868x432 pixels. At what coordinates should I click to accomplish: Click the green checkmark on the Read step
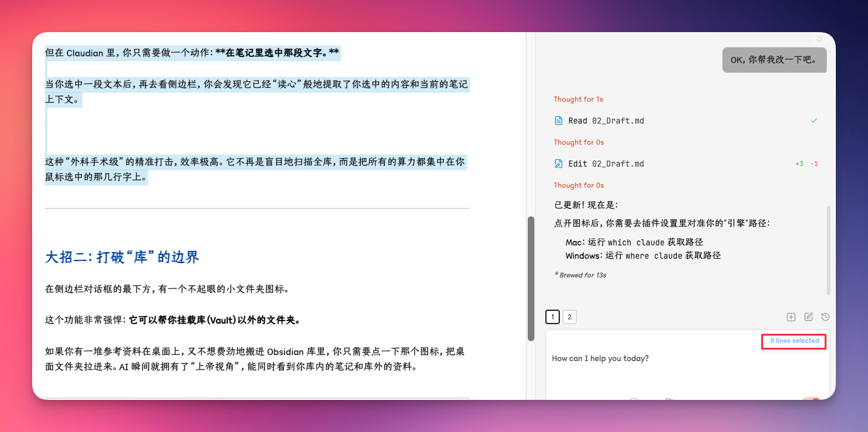[x=814, y=120]
